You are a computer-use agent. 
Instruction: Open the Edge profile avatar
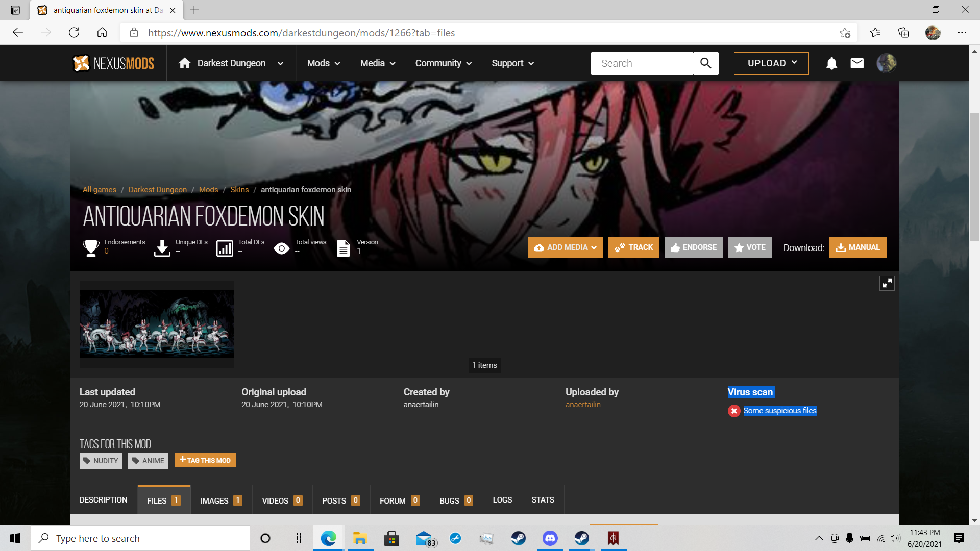(x=933, y=33)
